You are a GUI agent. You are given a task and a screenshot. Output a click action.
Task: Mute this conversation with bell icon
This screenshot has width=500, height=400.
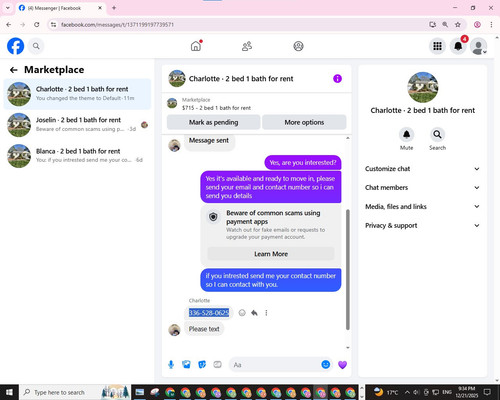[406, 134]
